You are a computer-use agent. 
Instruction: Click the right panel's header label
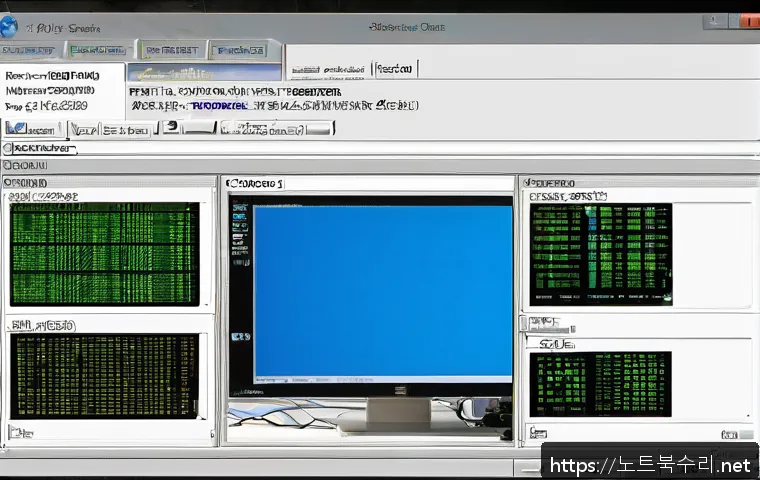point(549,183)
